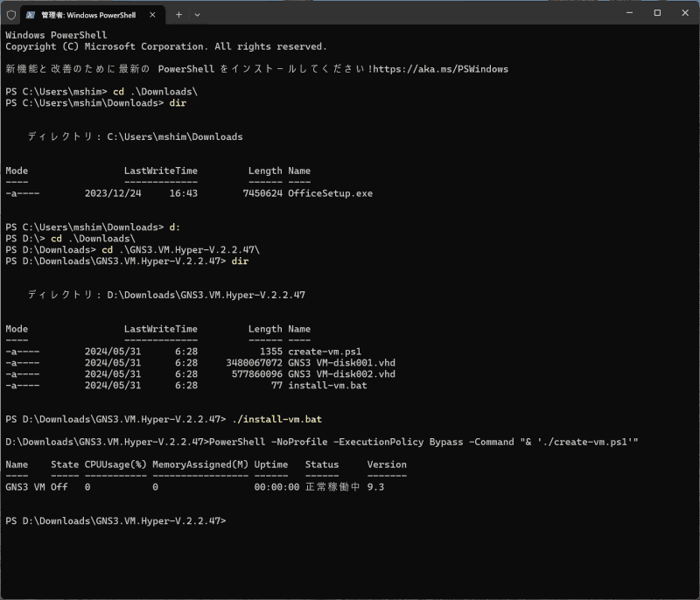Click the 16:43 time entry
Screen dimensions: 700x600
183,193
